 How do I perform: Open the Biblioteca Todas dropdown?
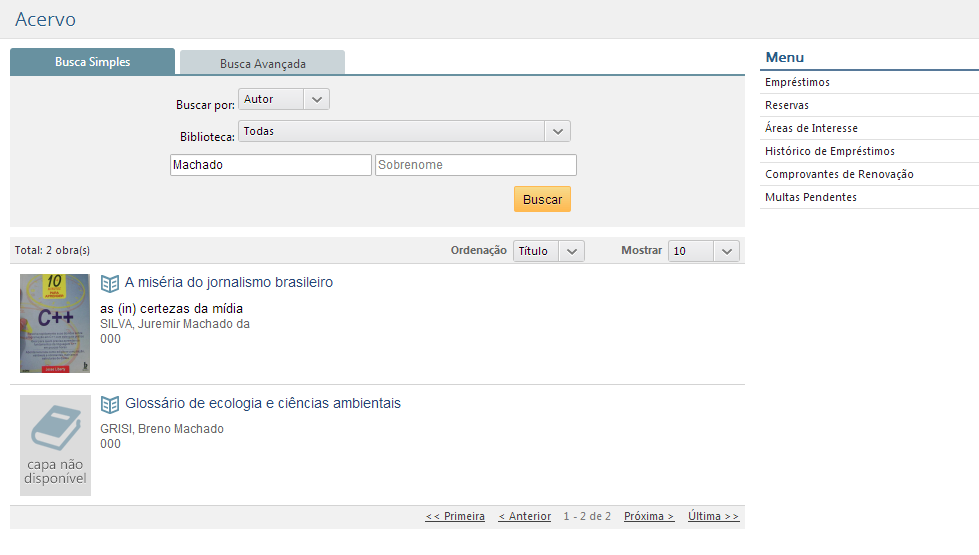tap(404, 131)
